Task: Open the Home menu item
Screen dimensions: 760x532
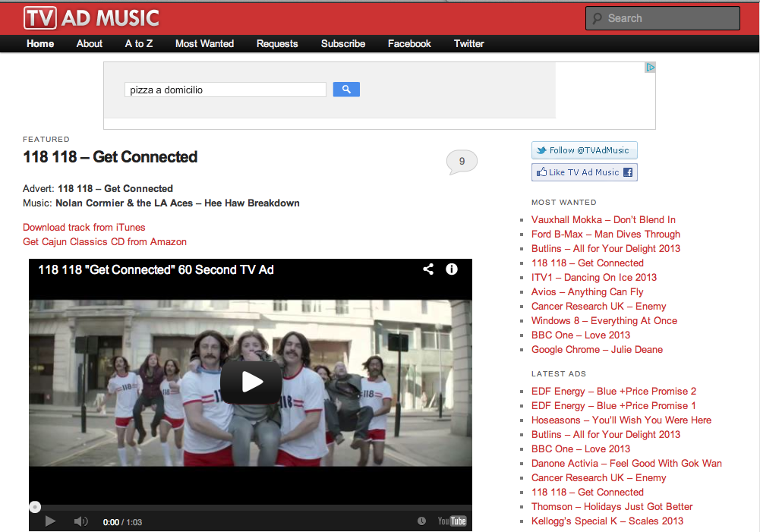Action: coord(40,44)
